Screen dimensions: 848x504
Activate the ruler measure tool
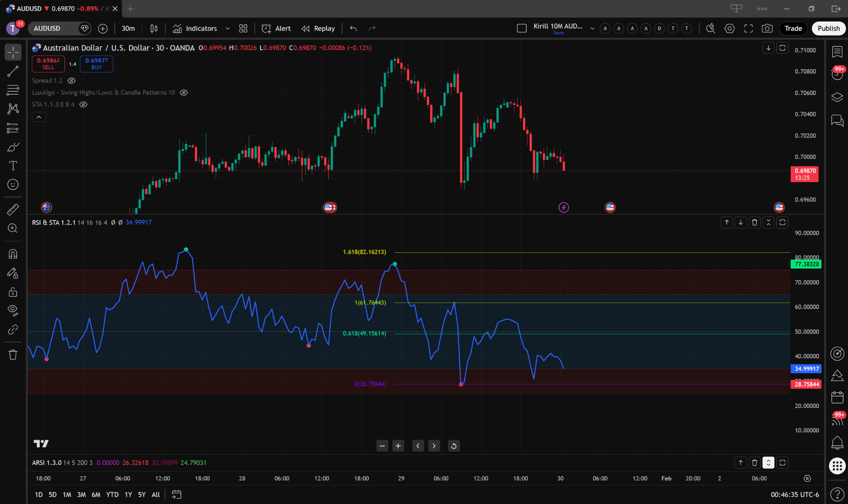[13, 210]
